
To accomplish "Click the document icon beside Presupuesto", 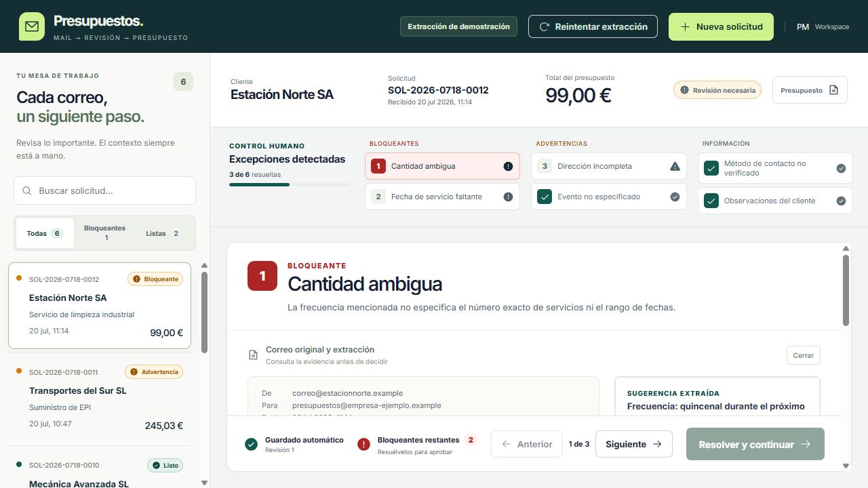I will tap(834, 90).
